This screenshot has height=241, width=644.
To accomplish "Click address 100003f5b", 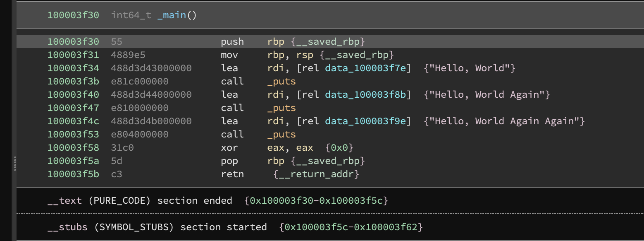I will tap(73, 174).
